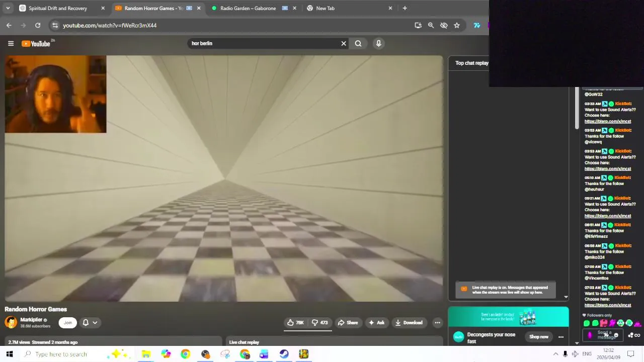This screenshot has height=362, width=644.
Task: Go back in browser history
Action: (x=9, y=25)
